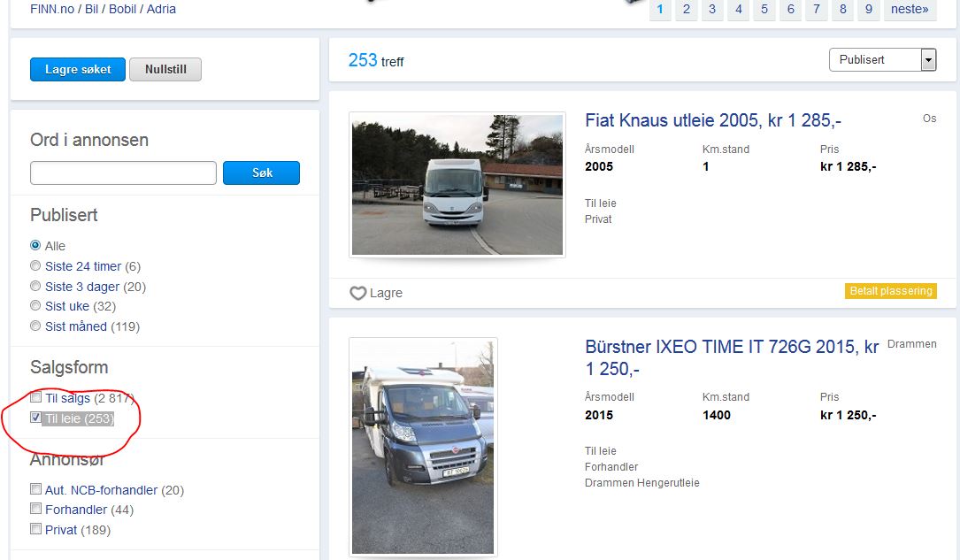960x560 pixels.
Task: Uncheck the Til leie checkbox
Action: [x=36, y=418]
